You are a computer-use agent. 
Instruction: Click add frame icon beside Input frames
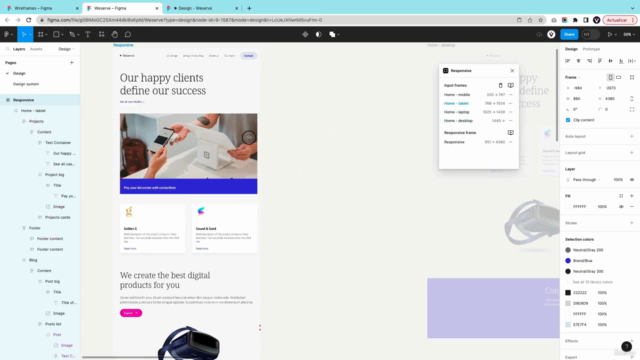tap(511, 85)
